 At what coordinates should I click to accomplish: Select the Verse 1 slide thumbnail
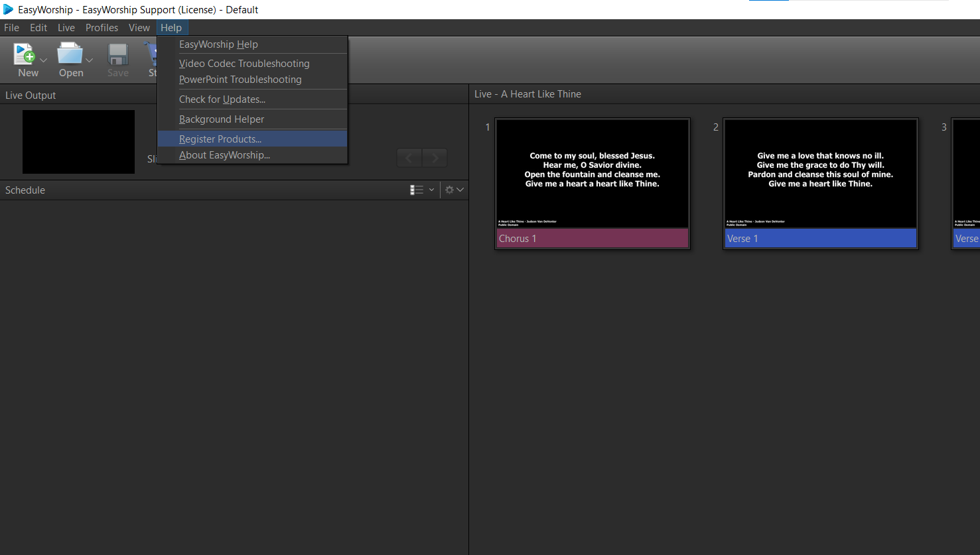[820, 174]
